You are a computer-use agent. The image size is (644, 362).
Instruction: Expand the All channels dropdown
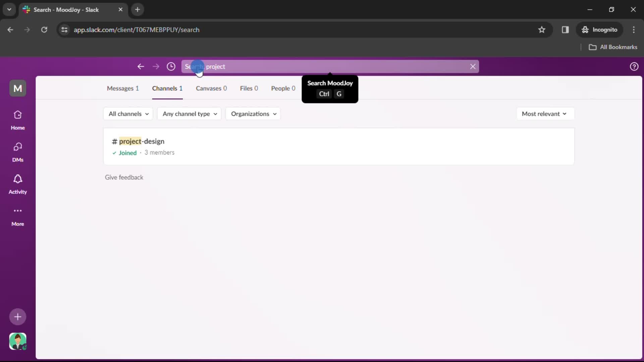coord(128,114)
